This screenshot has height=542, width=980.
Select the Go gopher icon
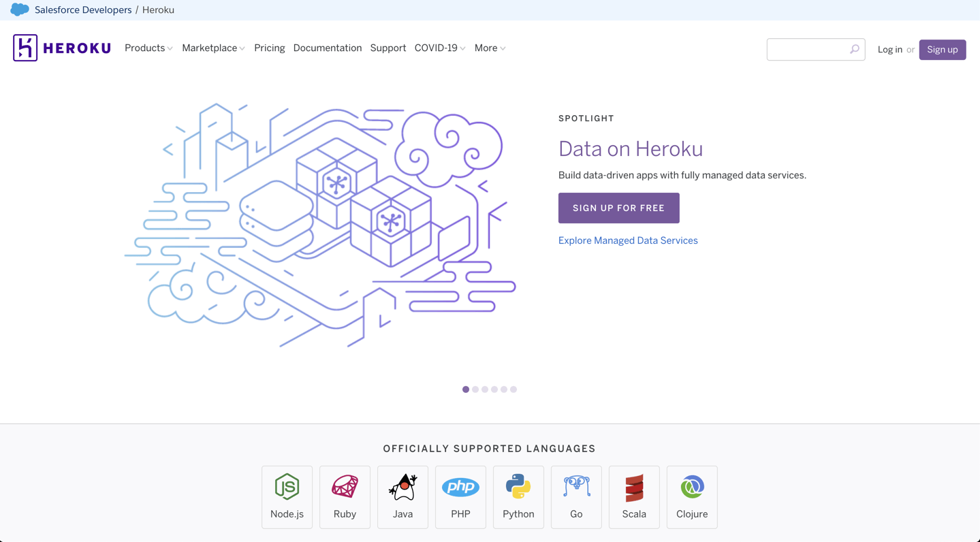(x=576, y=487)
